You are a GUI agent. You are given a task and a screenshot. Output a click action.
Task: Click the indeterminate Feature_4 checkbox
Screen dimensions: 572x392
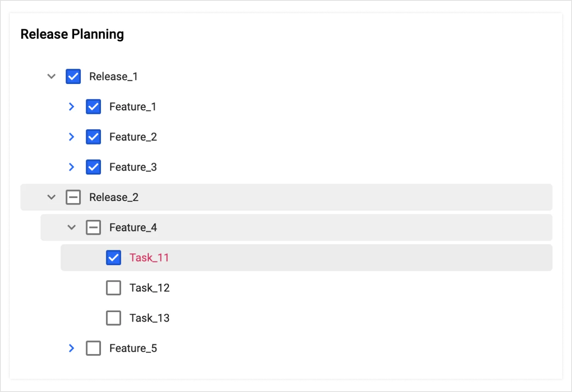[x=93, y=227]
